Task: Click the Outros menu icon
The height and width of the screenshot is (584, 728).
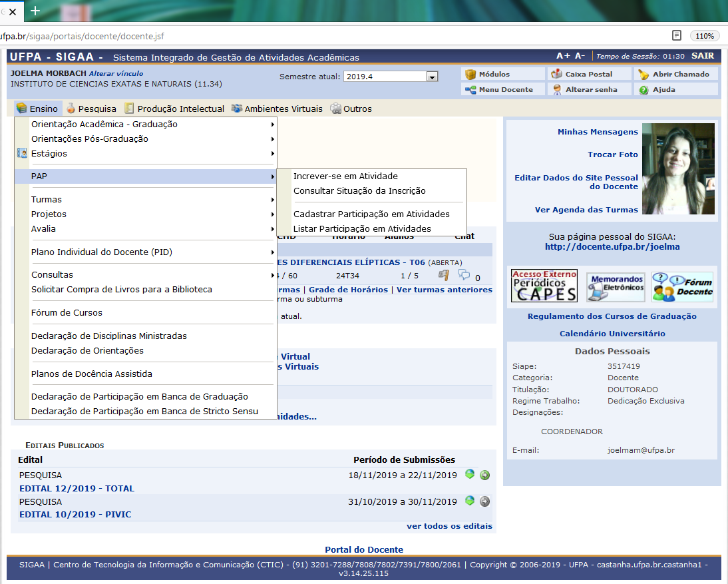Action: pyautogui.click(x=335, y=109)
